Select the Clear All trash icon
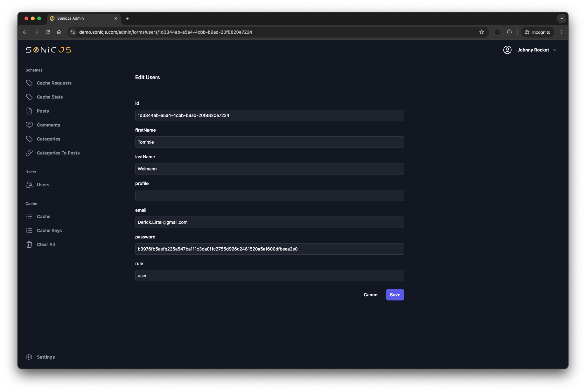This screenshot has height=392, width=586. point(29,244)
